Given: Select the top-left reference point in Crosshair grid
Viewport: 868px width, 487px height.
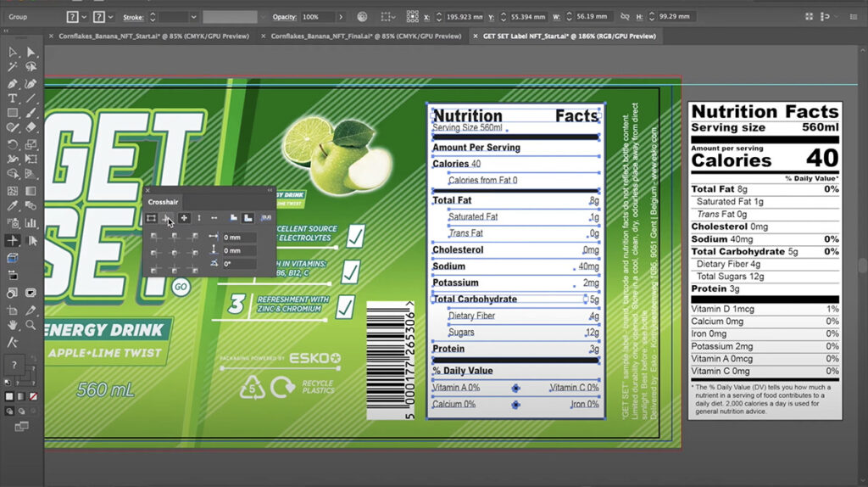Looking at the screenshot, I should (x=154, y=237).
